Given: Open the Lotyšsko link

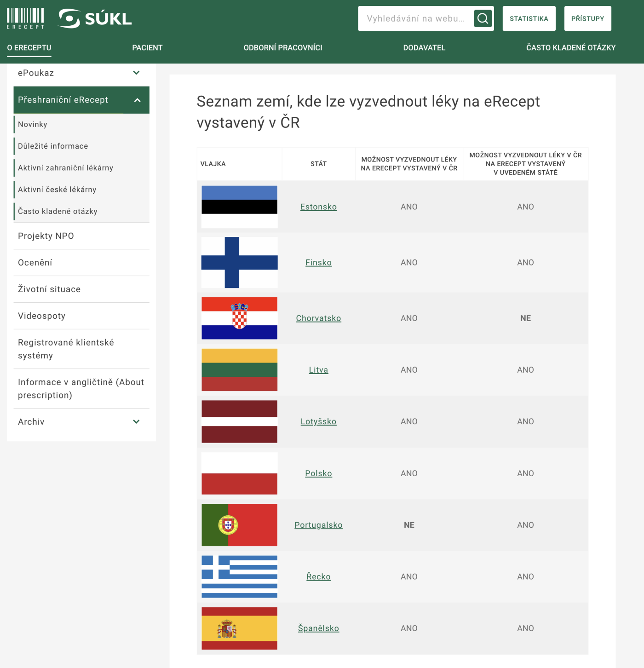Looking at the screenshot, I should 318,421.
